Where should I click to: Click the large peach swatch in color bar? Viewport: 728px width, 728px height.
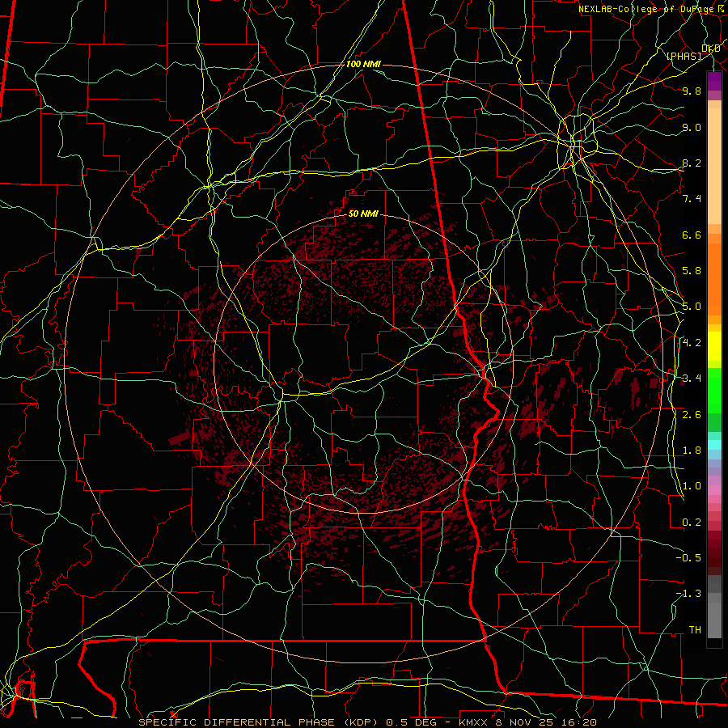coord(714,167)
